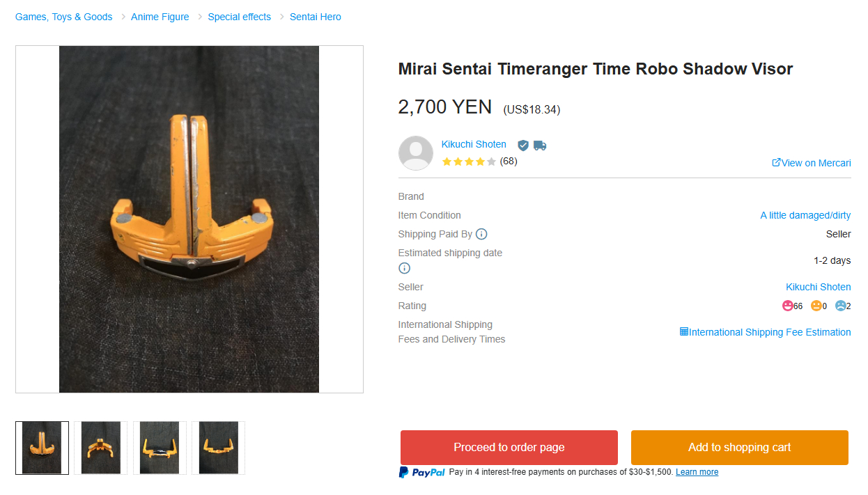Click the estimated shipping date info icon
Viewport: 868px width, 495px height.
click(x=404, y=268)
